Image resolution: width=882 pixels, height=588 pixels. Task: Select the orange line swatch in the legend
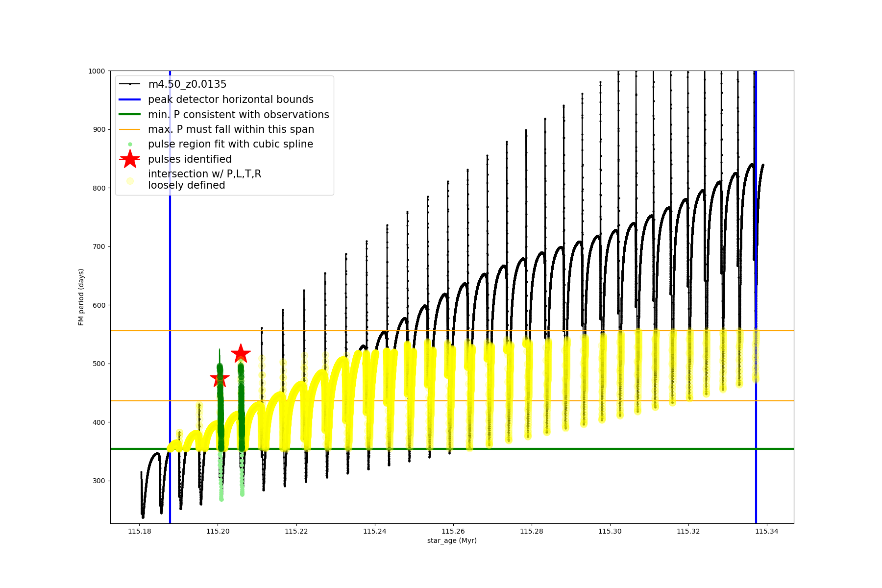(130, 129)
